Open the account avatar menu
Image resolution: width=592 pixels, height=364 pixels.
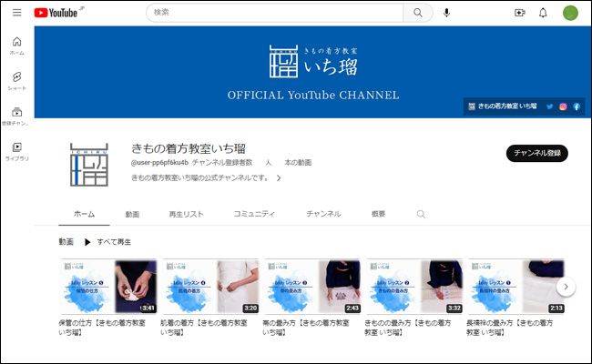point(570,13)
